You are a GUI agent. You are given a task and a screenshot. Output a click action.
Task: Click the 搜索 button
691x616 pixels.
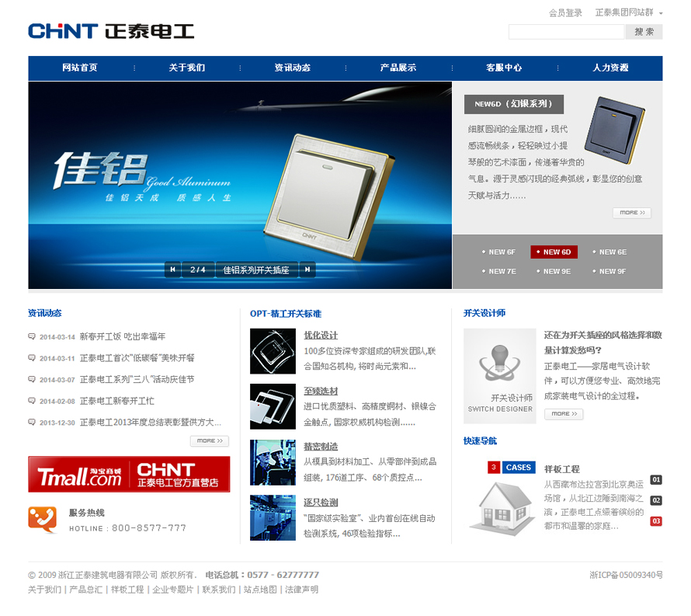(644, 32)
